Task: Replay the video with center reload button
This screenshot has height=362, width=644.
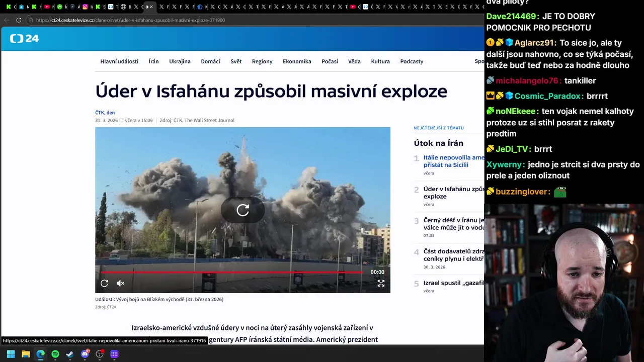Action: (x=243, y=210)
